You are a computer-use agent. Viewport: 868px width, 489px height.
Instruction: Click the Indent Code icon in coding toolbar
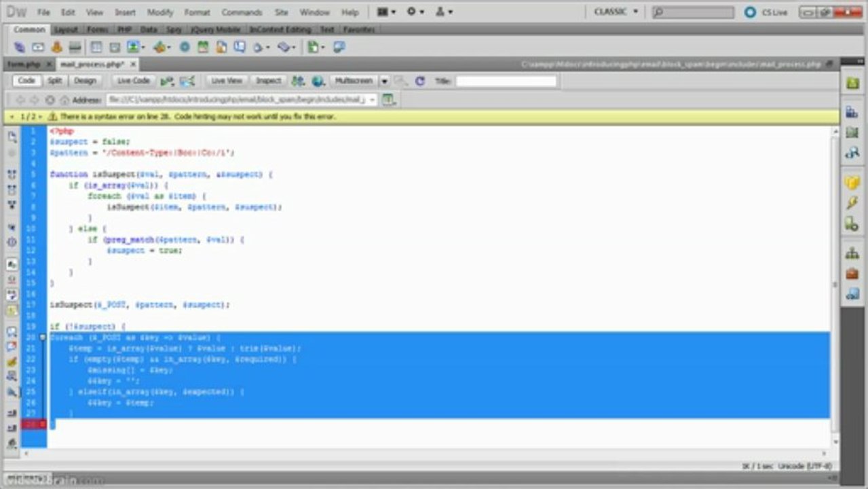pos(12,414)
